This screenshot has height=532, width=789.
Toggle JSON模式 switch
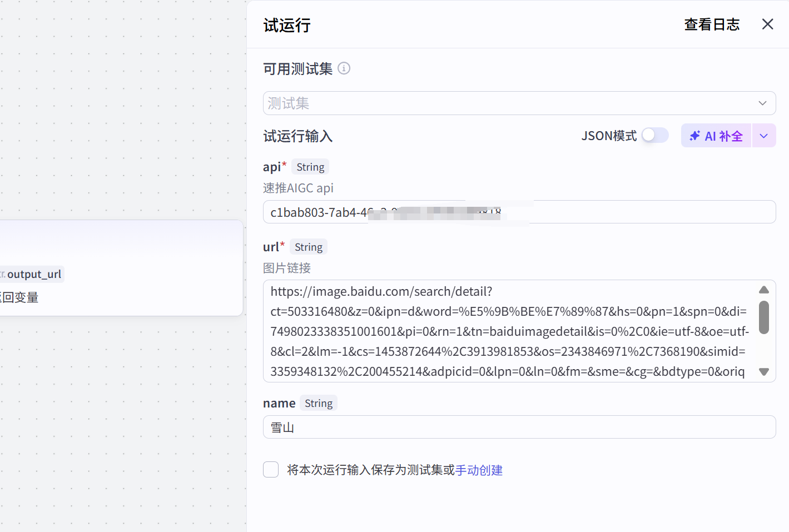click(654, 136)
